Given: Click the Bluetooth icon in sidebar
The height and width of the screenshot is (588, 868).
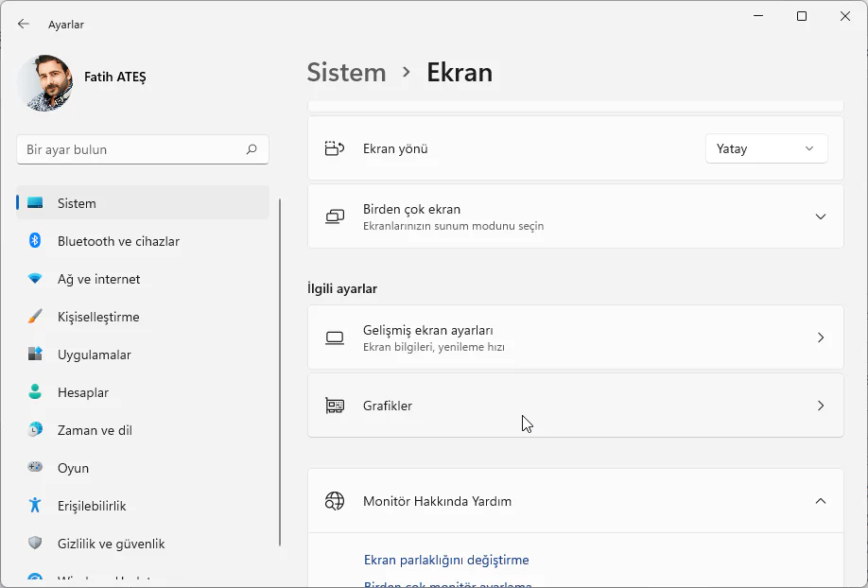Looking at the screenshot, I should (35, 240).
